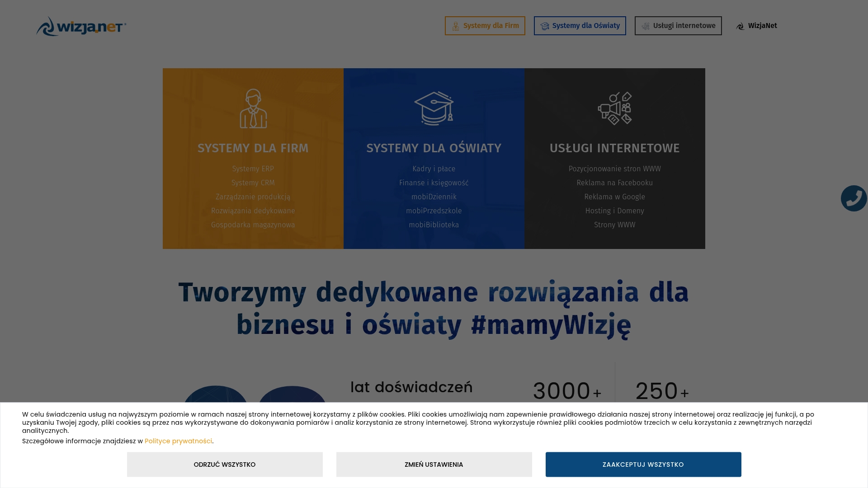This screenshot has height=488, width=868.
Task: Open Systemy dla Firm nav menu
Action: click(485, 26)
